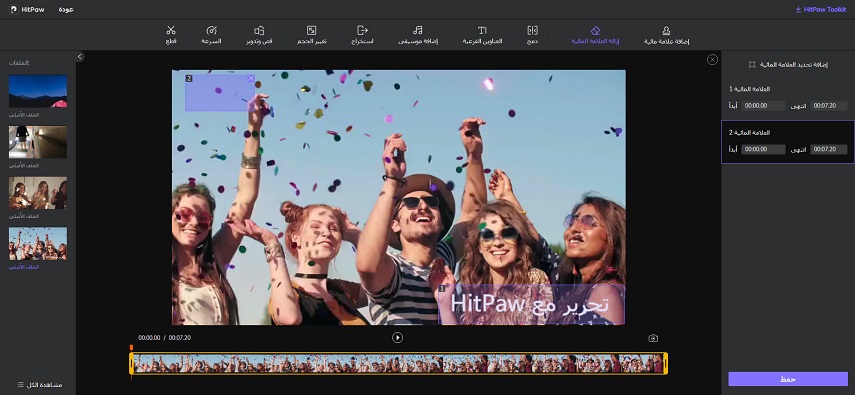The width and height of the screenshot is (855, 395).
Task: Play the video preview
Action: 398,338
